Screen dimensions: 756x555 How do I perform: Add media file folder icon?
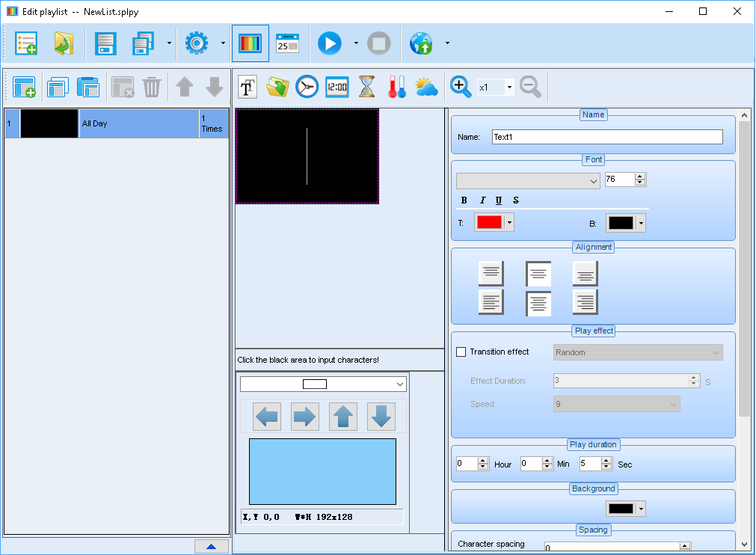tap(277, 88)
